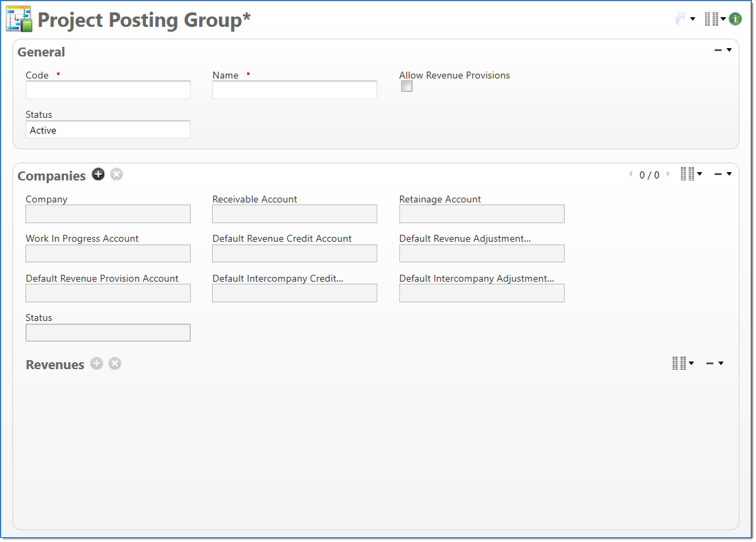This screenshot has width=756, height=542.
Task: Add a new revenue entry
Action: click(x=97, y=364)
